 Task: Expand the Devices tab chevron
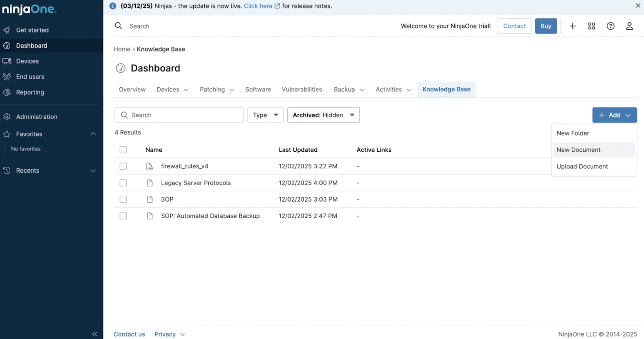(186, 90)
